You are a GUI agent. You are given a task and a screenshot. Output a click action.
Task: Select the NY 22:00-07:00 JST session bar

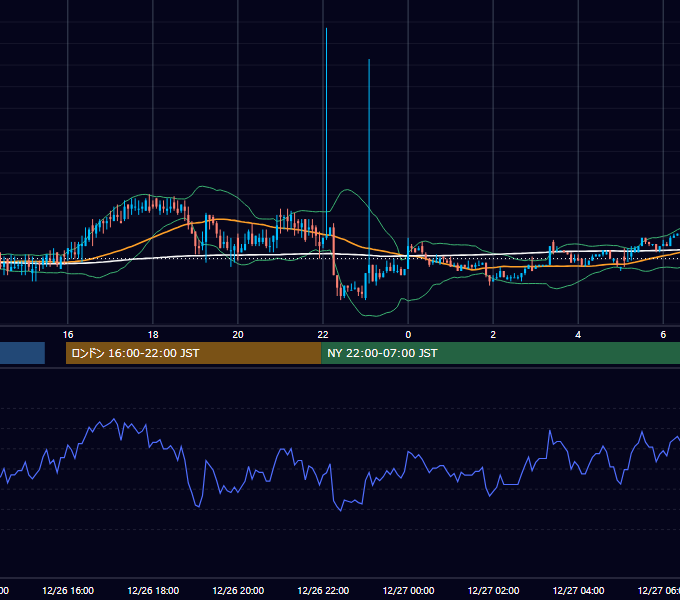[500, 353]
